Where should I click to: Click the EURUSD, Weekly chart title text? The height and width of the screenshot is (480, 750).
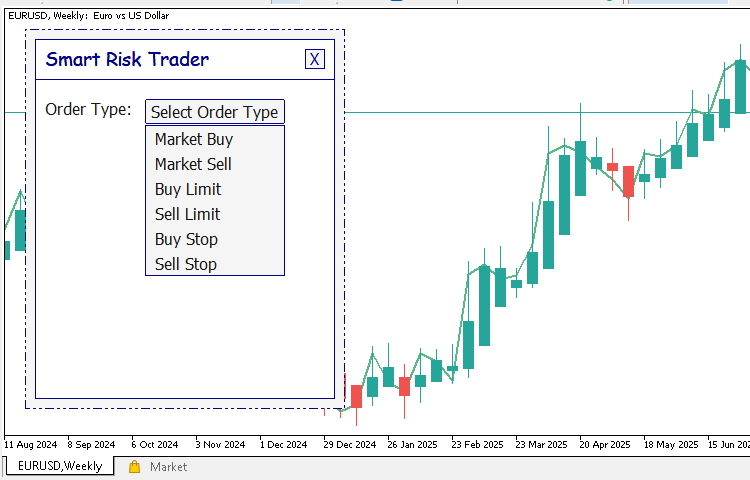(88, 15)
